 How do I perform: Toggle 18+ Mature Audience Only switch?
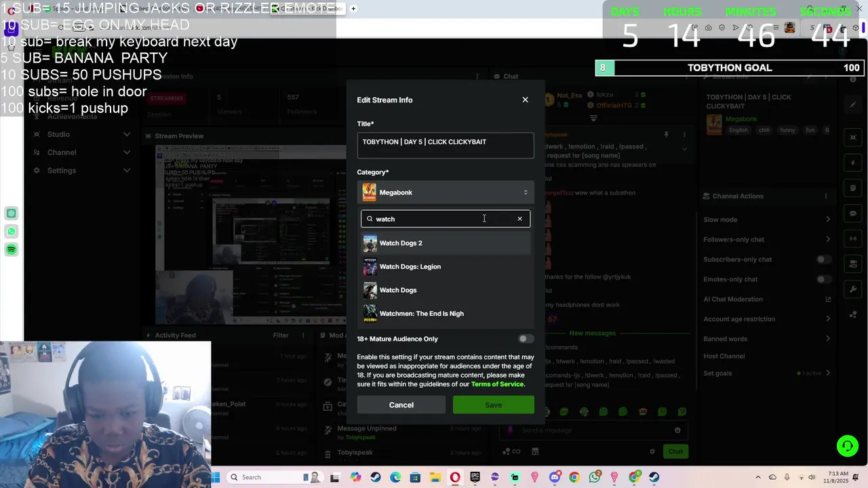click(x=526, y=339)
